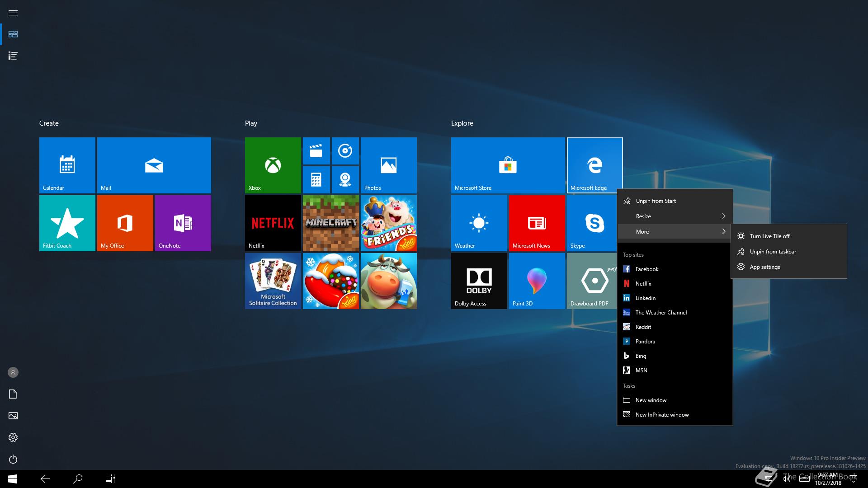Open Facebook from Top sites
Viewport: 868px width, 488px height.
point(675,269)
